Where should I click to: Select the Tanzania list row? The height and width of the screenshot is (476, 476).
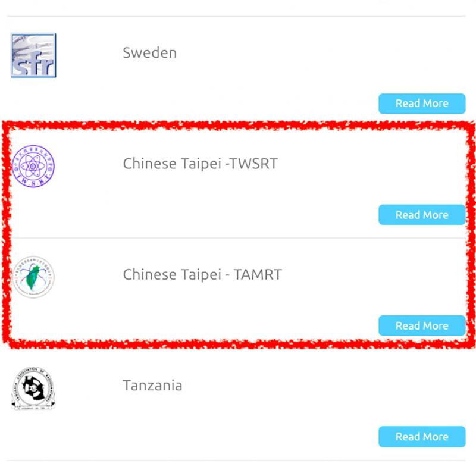pos(236,405)
